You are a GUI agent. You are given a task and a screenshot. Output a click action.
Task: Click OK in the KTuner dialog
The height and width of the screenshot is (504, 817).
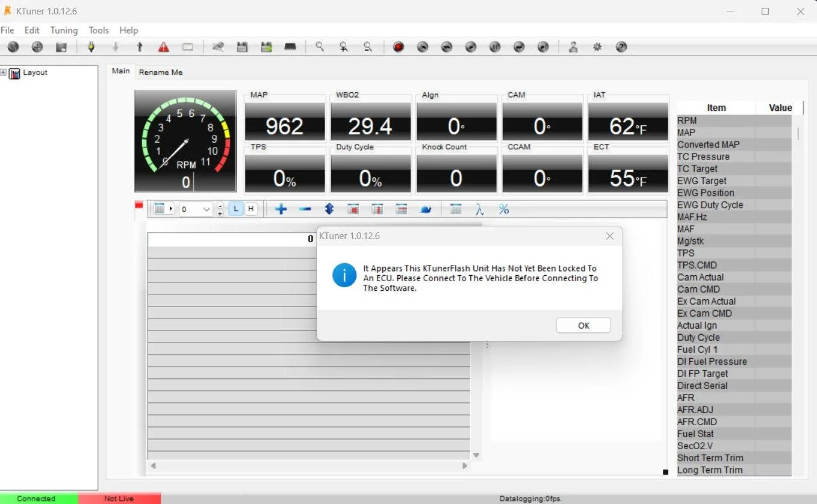pos(583,325)
